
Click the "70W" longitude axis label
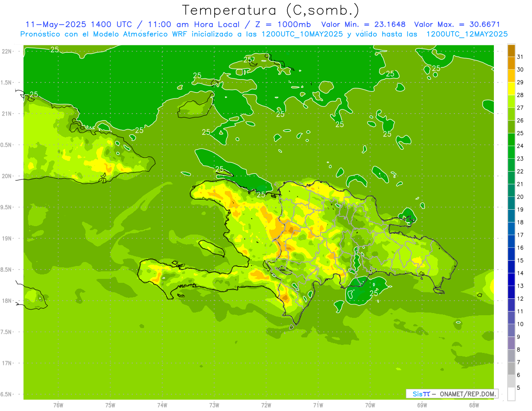point(370,406)
